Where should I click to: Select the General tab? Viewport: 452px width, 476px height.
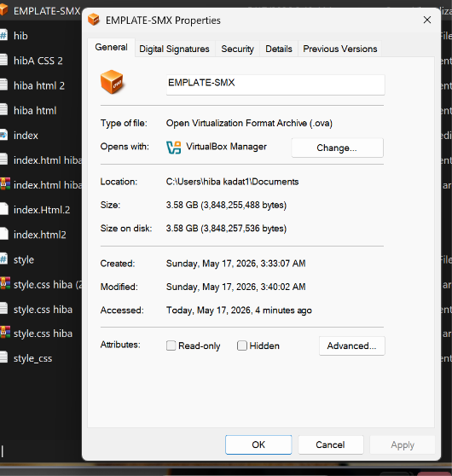pyautogui.click(x=111, y=48)
